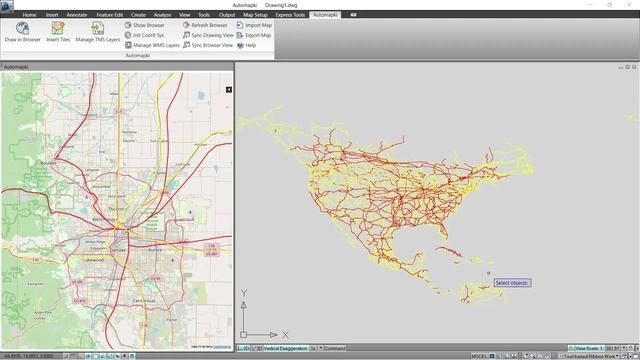Viewport: 640px width, 360px height.
Task: Click Init Coord Sys command
Action: pyautogui.click(x=144, y=35)
